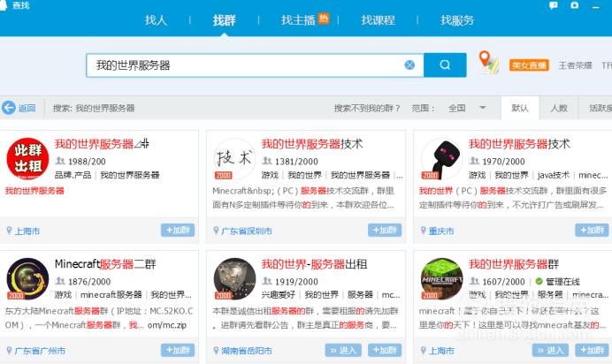The width and height of the screenshot is (612, 364).
Task: Click the feedback speech bubble icon in title bar
Action: (x=553, y=5)
